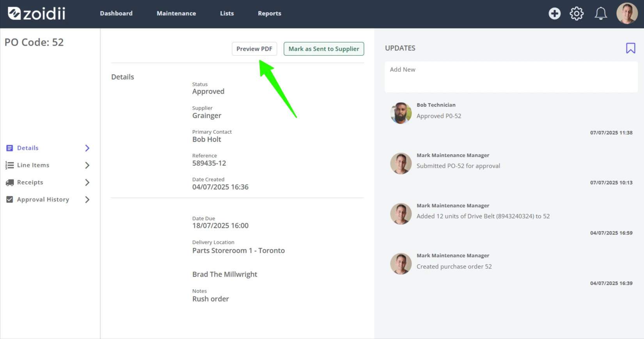Viewport: 644px width, 339px height.
Task: Select the Approval History sidebar label
Action: tap(43, 199)
